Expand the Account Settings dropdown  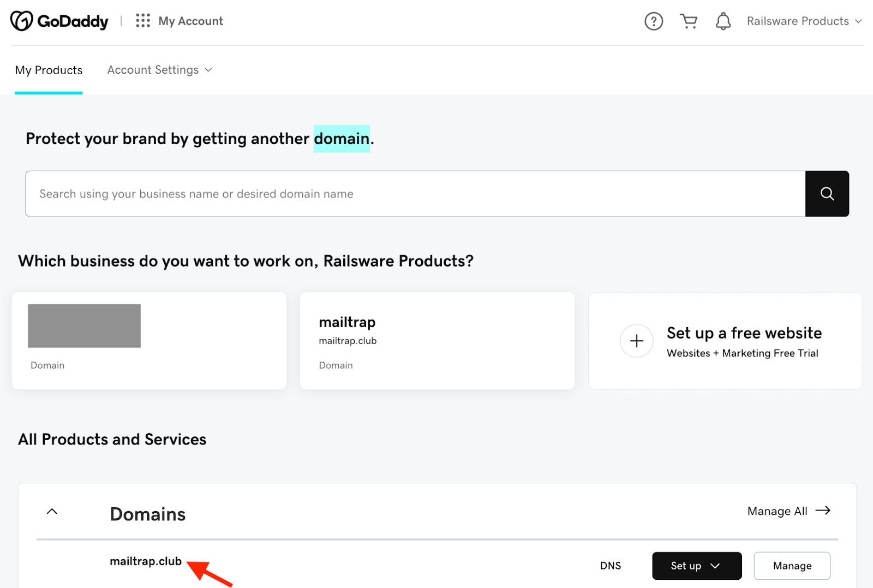159,70
